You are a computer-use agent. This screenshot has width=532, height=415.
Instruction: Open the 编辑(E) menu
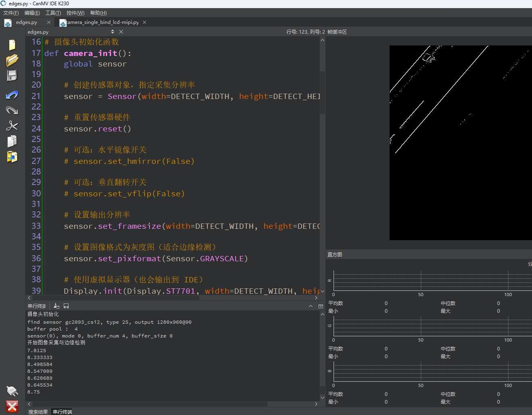coord(32,13)
